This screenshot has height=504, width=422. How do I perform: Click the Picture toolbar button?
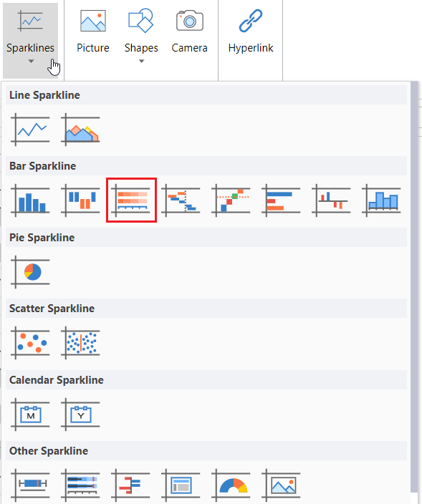pos(93,31)
